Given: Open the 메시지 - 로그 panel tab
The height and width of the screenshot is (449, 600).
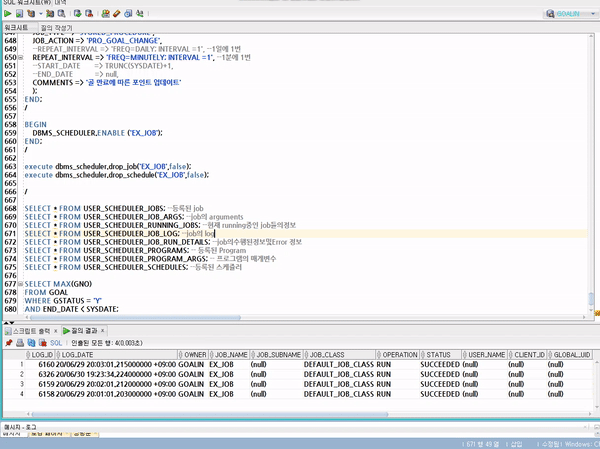Looking at the screenshot, I should tap(20, 427).
